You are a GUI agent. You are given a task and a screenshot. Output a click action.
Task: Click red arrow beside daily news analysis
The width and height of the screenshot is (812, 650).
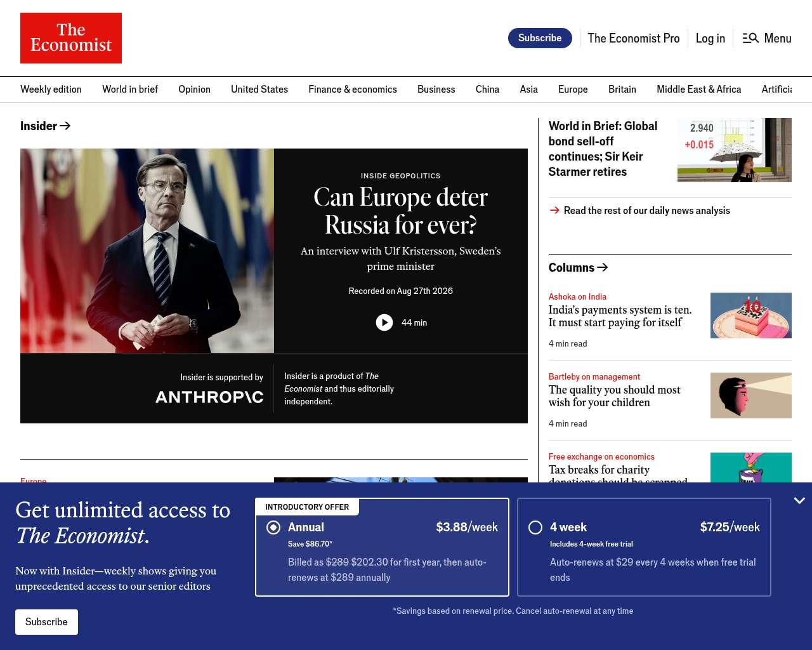point(554,210)
